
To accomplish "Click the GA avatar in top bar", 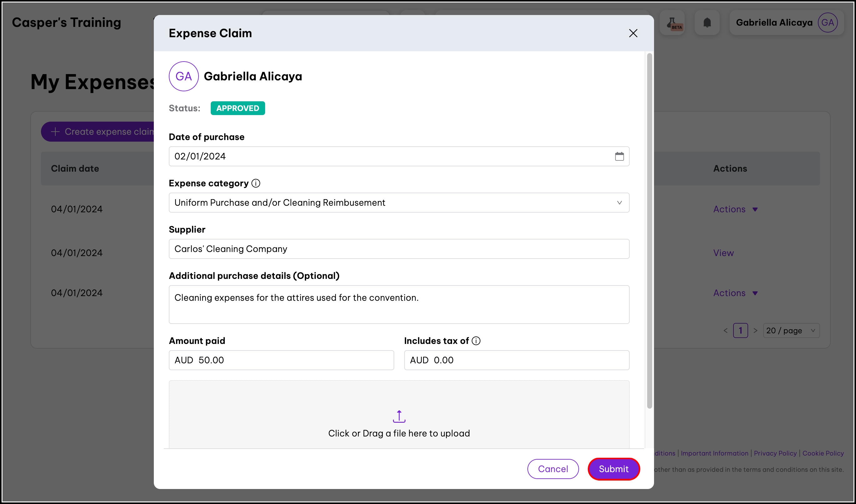I will [828, 23].
